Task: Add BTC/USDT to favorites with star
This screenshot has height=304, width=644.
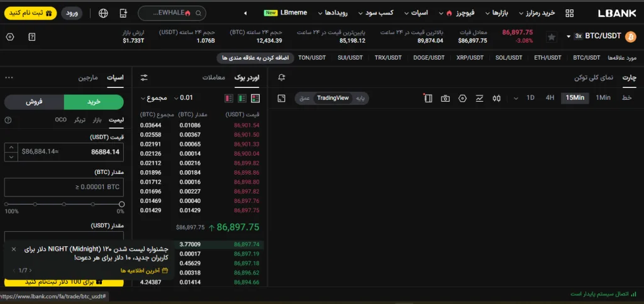Action: pos(552,37)
